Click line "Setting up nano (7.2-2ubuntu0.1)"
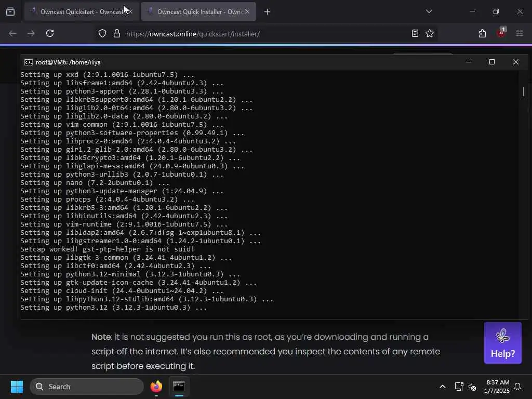Viewport: 532px width, 399px height. (95, 183)
